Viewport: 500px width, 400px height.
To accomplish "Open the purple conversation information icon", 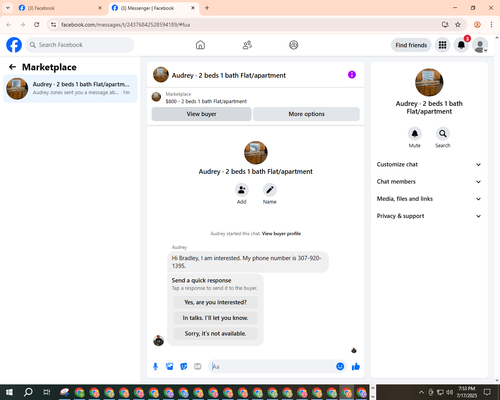I will [x=352, y=75].
